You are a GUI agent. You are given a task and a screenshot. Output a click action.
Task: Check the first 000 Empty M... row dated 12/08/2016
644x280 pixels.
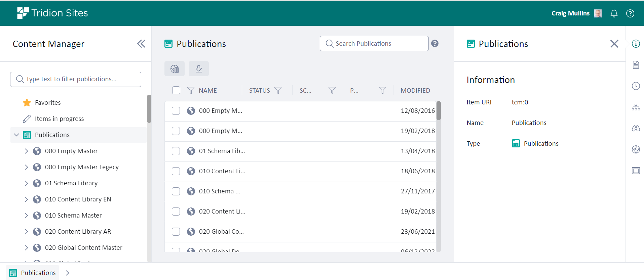coord(176,111)
